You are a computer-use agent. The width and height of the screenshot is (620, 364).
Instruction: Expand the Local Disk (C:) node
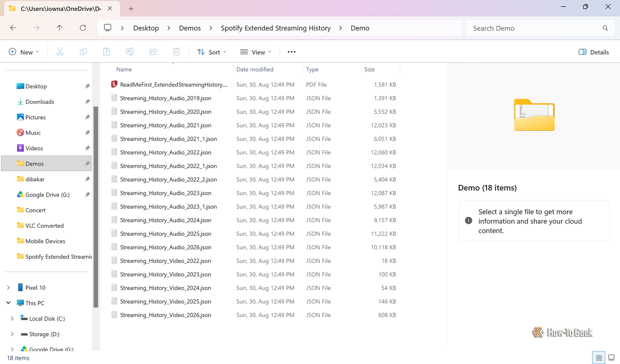(x=12, y=319)
